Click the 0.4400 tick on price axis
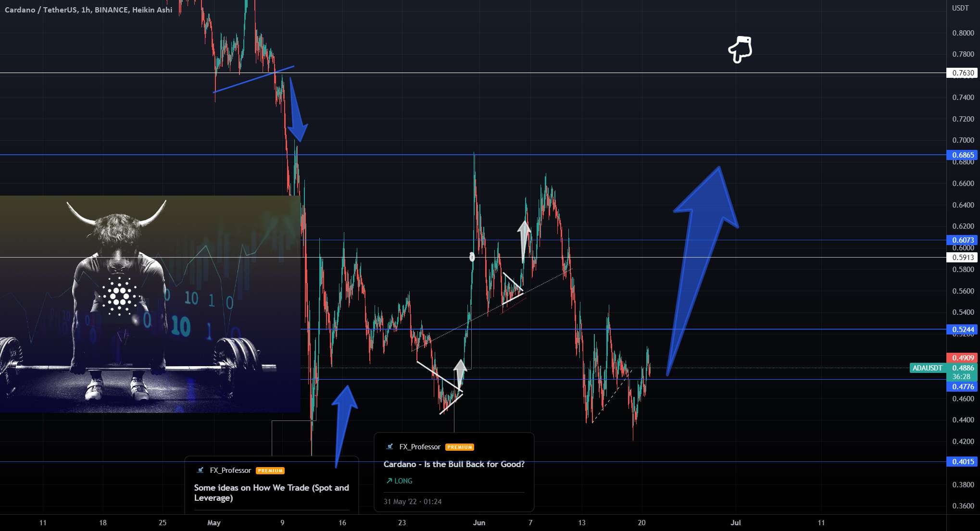980x531 pixels. click(x=963, y=420)
